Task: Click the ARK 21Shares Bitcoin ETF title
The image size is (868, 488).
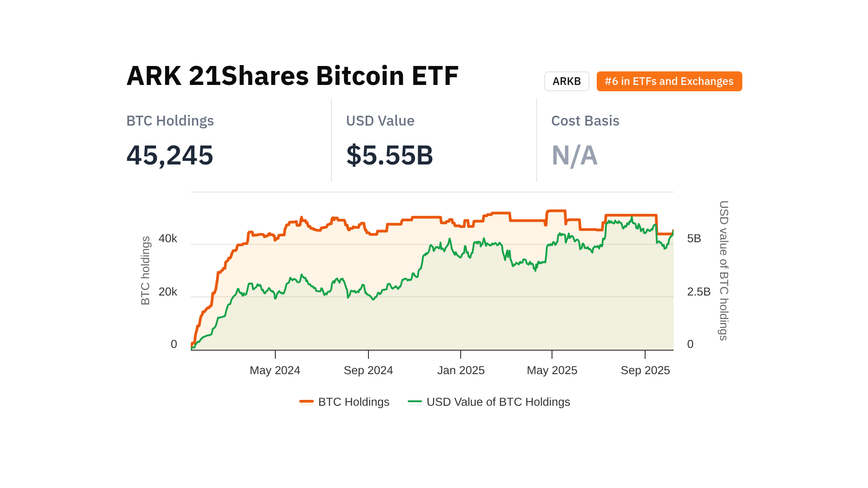Action: pos(292,75)
